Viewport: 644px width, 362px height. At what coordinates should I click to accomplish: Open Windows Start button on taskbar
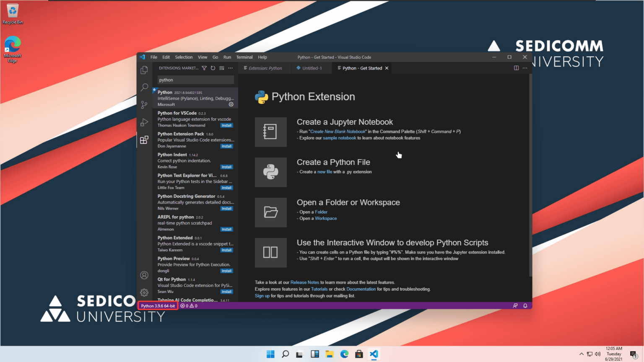[x=270, y=354]
